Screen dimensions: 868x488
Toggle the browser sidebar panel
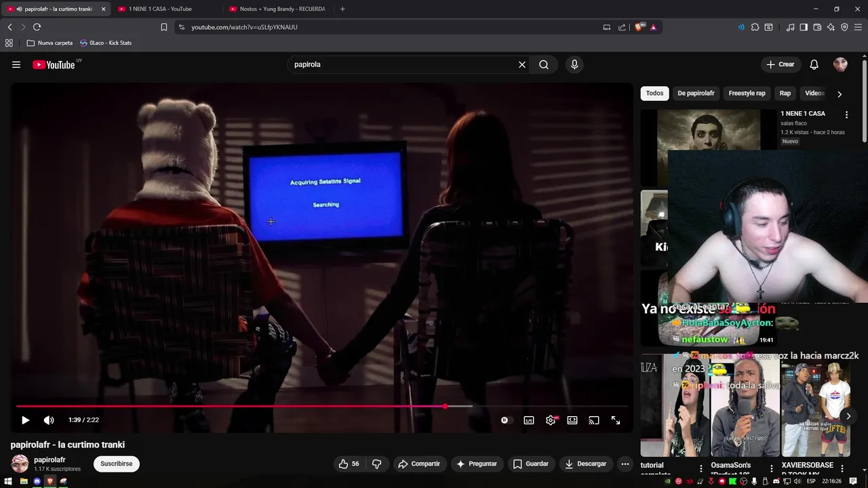[804, 27]
